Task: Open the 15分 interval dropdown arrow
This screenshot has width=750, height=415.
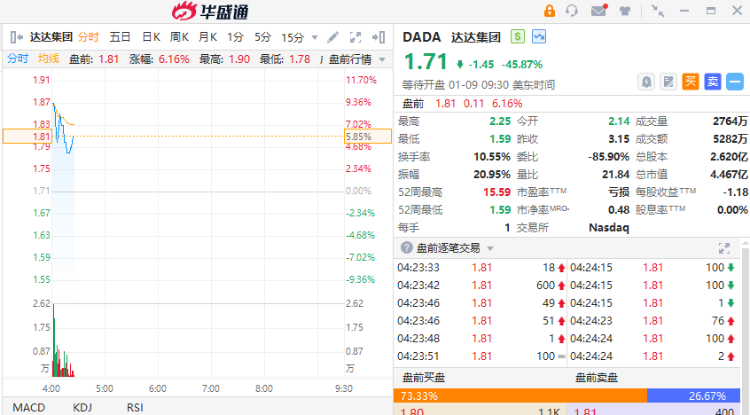Action: (314, 37)
